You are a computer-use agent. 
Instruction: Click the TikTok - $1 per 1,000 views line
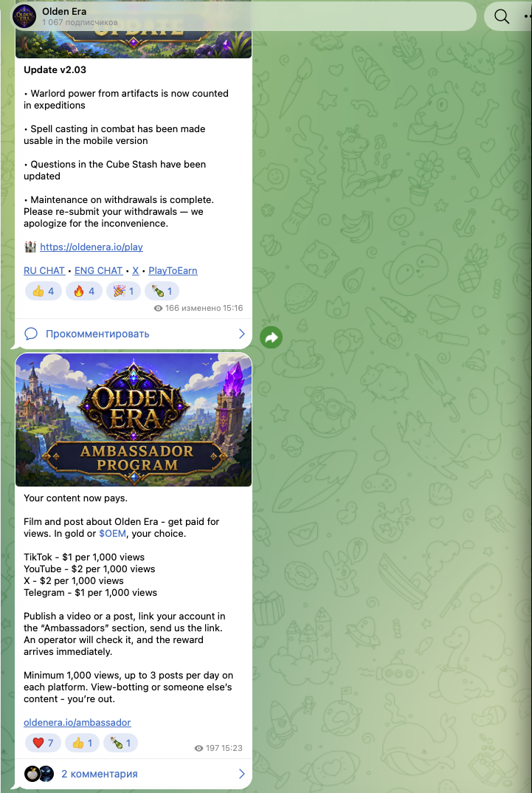coord(84,557)
